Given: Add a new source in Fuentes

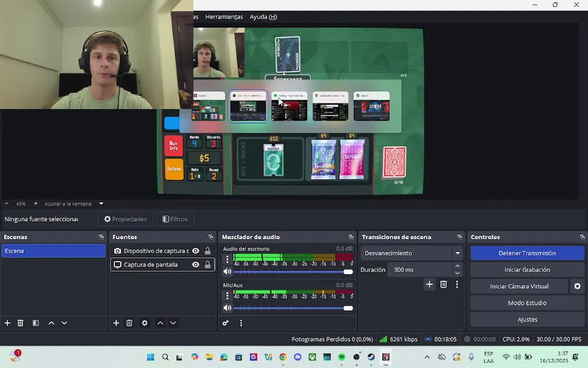Looking at the screenshot, I should coord(116,323).
